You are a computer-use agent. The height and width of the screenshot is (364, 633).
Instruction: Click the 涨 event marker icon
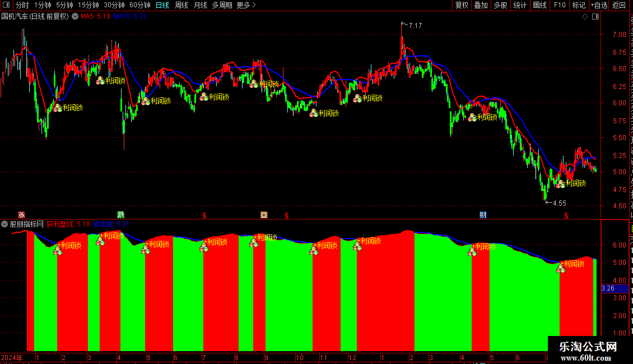pyautogui.click(x=21, y=215)
